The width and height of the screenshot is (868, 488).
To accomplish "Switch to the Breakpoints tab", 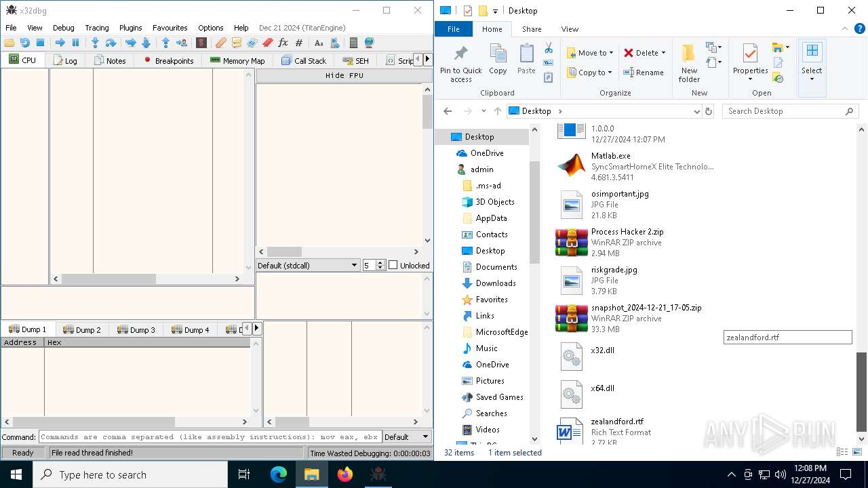I will point(167,60).
